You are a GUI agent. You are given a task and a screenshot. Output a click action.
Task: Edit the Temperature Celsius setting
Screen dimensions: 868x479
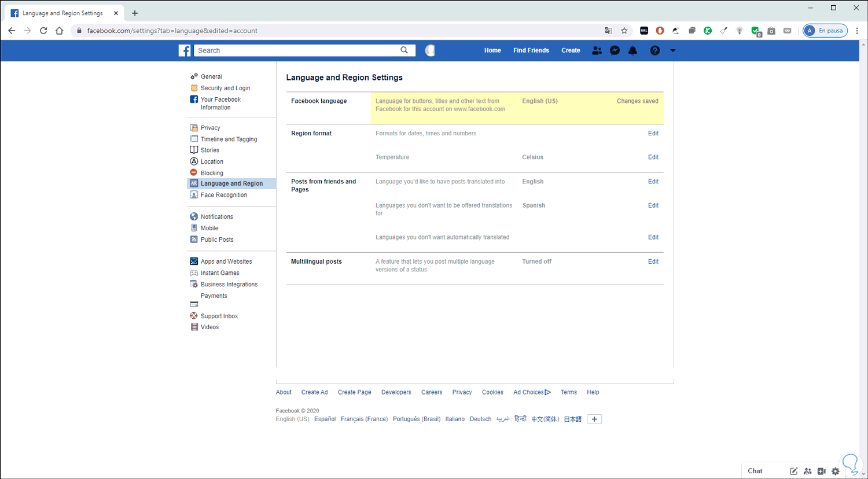(653, 157)
